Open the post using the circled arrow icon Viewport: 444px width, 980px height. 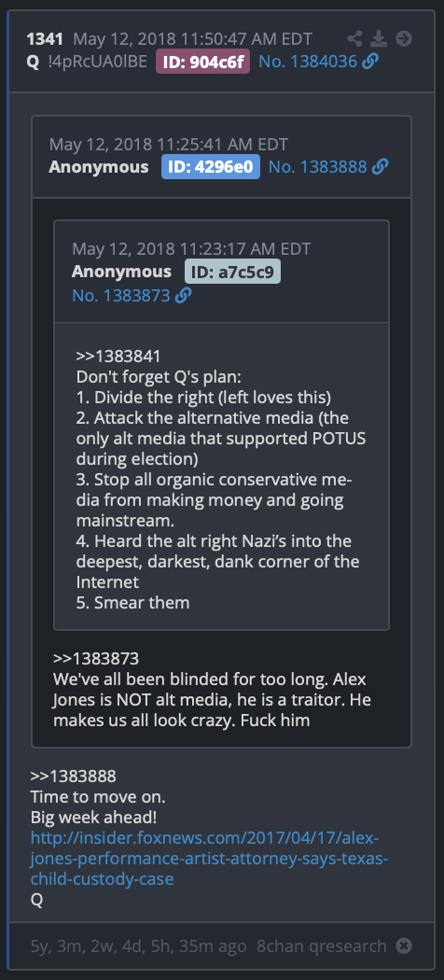pos(404,39)
